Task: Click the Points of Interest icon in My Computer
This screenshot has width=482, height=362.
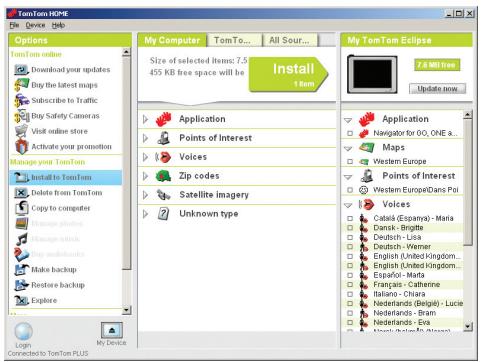Action: pos(164,138)
